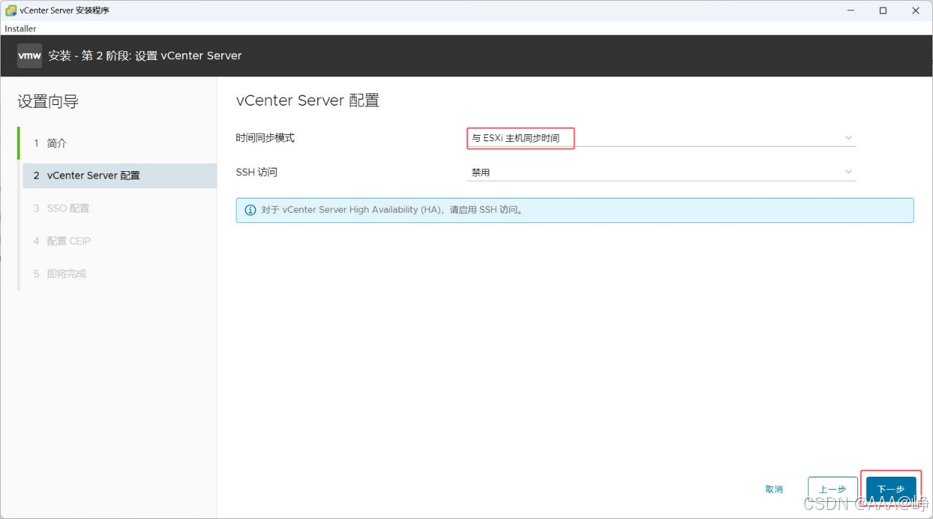This screenshot has height=519, width=933.
Task: Select step 2 vCenter Server 配置
Action: 120,176
